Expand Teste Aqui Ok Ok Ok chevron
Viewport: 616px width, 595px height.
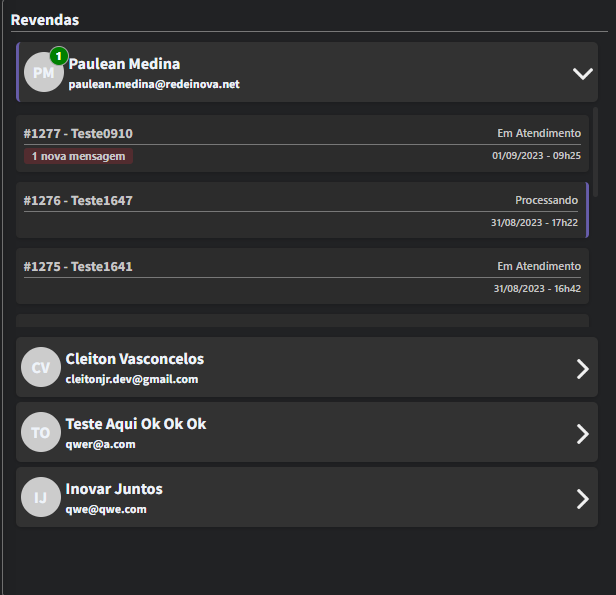pos(583,434)
